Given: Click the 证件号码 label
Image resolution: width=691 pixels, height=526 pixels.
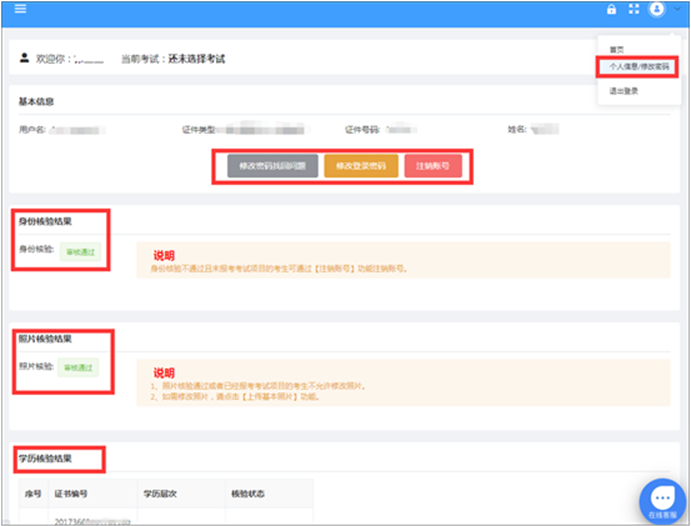Looking at the screenshot, I should pos(362,130).
